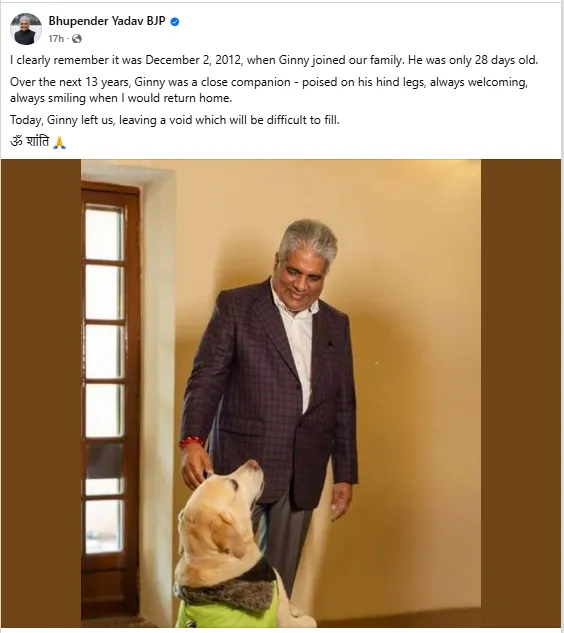This screenshot has height=633, width=564.
Task: Click the 'December 2, 2012' sentence
Action: 274,60
